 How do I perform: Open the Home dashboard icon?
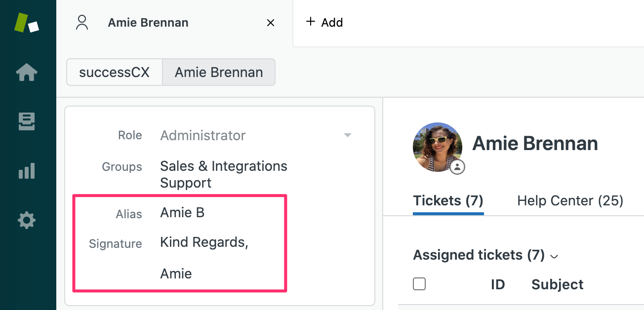[27, 73]
